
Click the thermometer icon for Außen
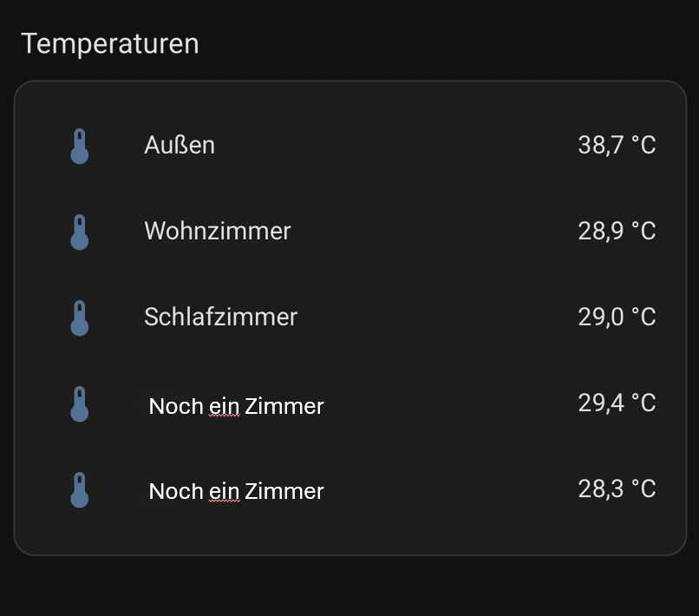click(x=79, y=146)
